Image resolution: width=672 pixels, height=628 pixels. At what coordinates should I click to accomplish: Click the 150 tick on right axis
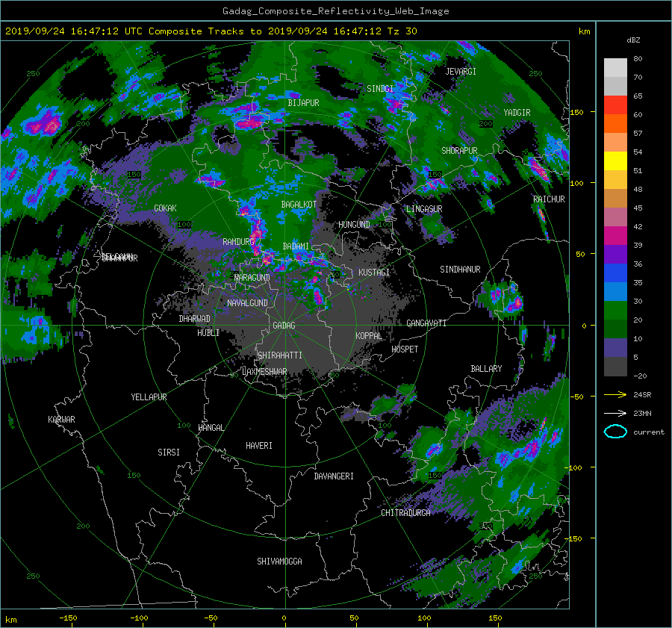[x=576, y=112]
